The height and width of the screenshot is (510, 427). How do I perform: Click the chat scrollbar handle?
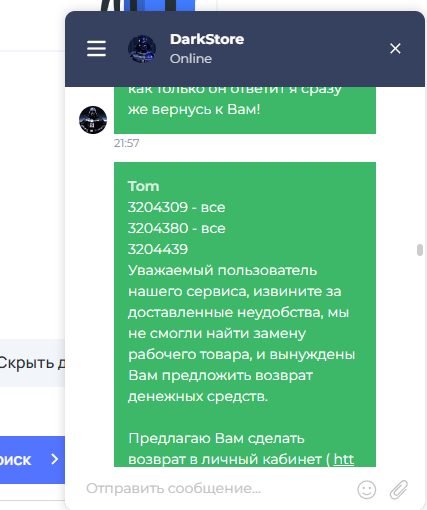(420, 250)
